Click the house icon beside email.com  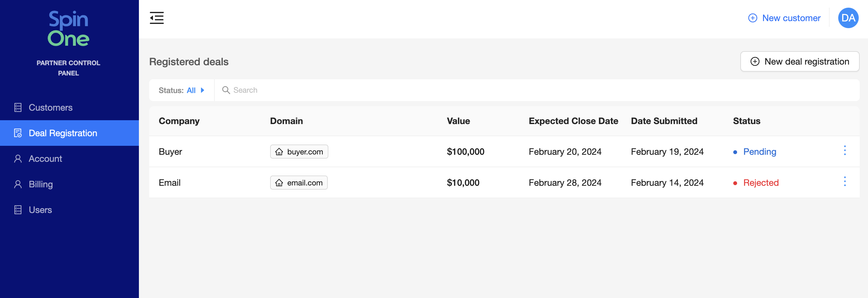coord(279,183)
